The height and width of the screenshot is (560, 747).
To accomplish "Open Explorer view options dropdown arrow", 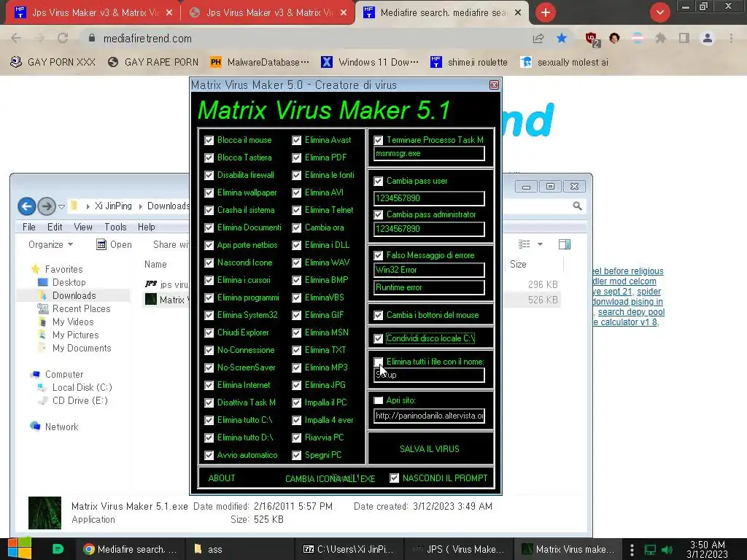I will click(x=541, y=244).
